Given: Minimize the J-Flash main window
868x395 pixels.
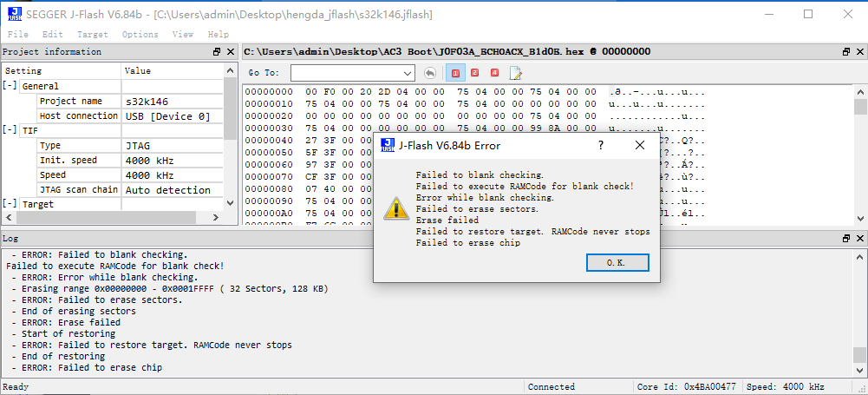Looking at the screenshot, I should 767,15.
